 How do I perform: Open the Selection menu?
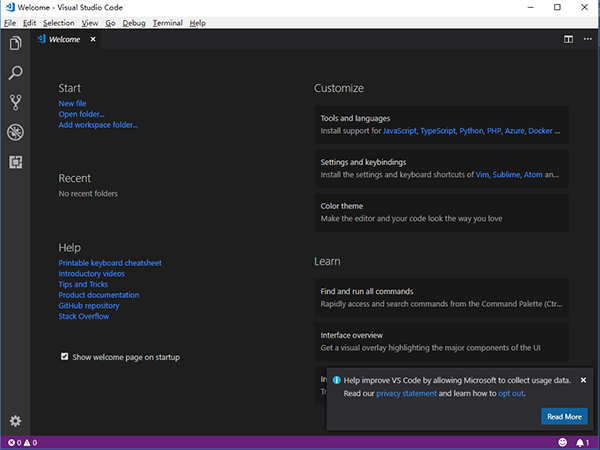tap(58, 22)
